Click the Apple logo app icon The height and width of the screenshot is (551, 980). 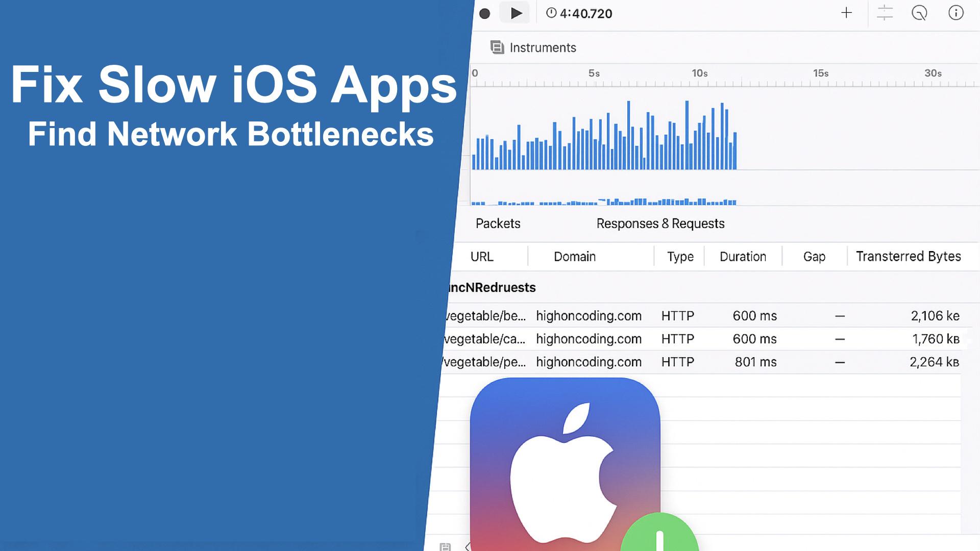565,464
